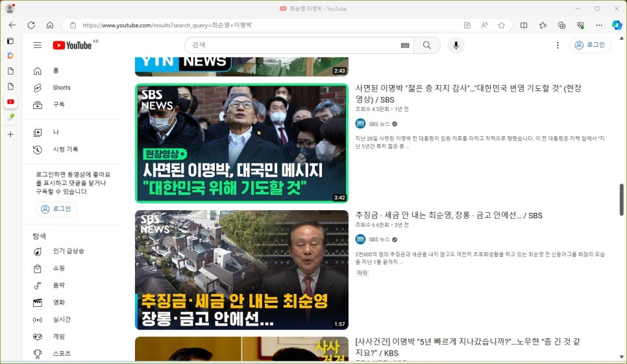Screen dimensions: 627x364
Task: Open the collections icon in toolbar
Action: pyautogui.click(x=561, y=25)
